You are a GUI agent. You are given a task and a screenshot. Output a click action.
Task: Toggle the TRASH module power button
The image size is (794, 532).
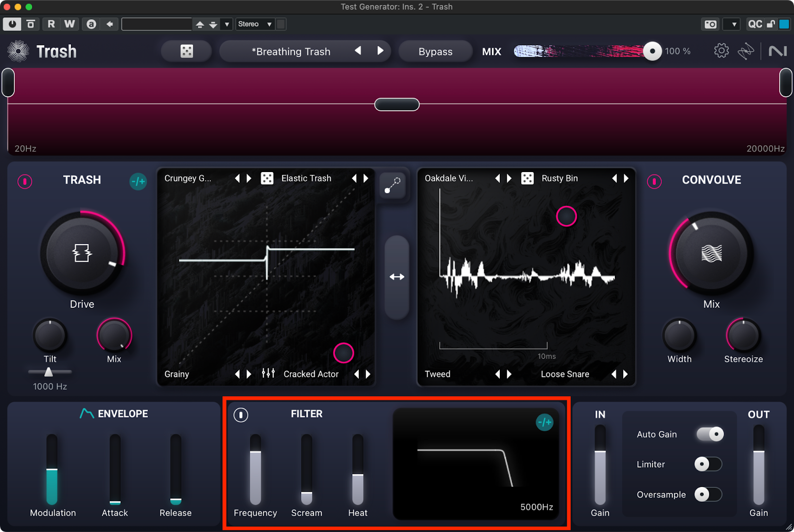[x=25, y=181]
